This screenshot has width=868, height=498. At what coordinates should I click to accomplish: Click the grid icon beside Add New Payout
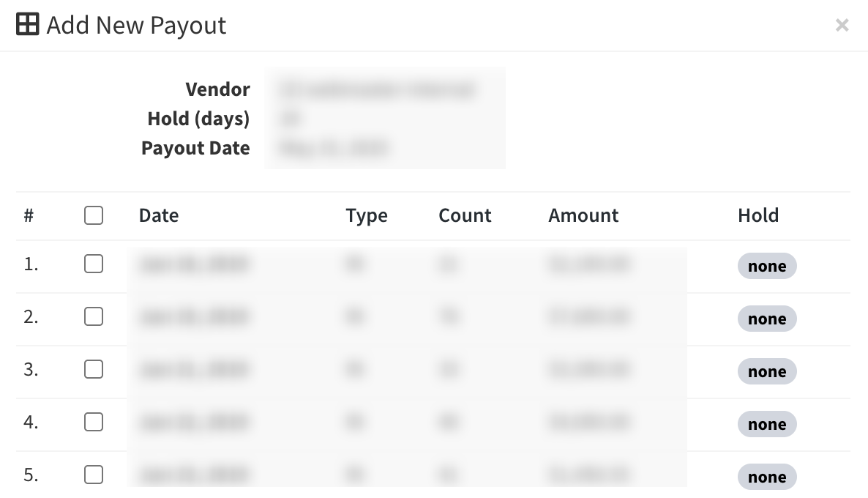click(28, 24)
